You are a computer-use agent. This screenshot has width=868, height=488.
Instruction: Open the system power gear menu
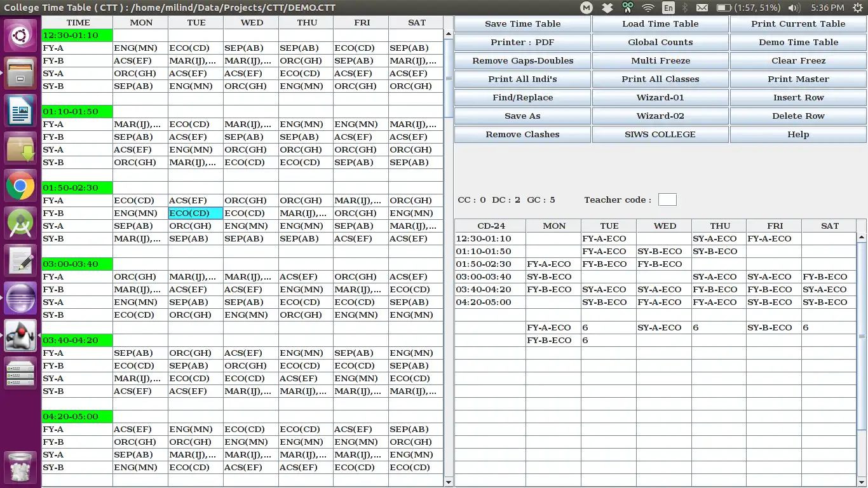(857, 8)
